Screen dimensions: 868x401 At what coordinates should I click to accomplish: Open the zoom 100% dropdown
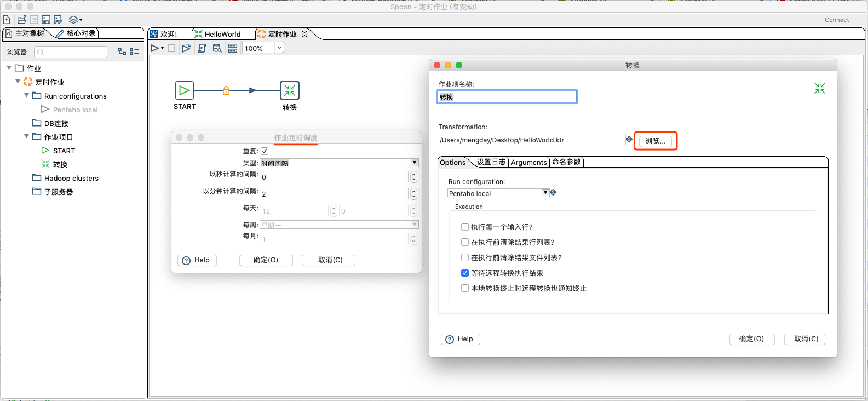click(x=279, y=48)
